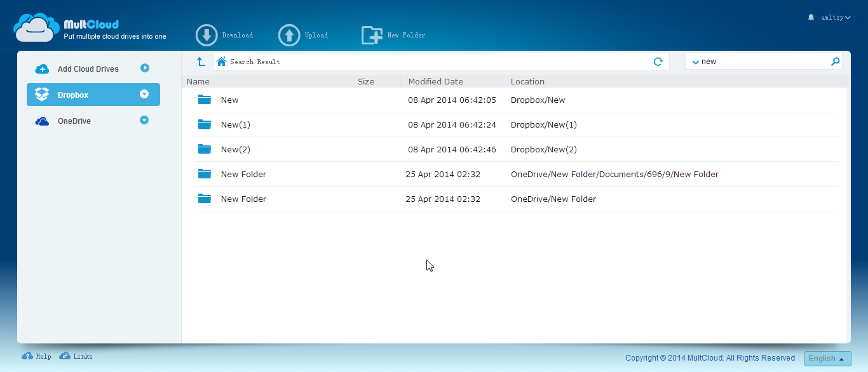The width and height of the screenshot is (868, 372).
Task: Open the amltzy account menu
Action: (835, 18)
